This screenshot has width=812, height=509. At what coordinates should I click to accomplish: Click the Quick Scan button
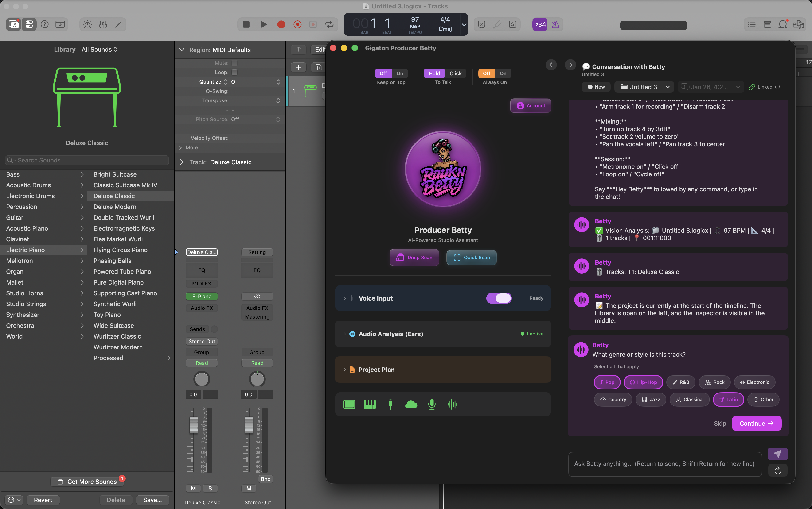(x=471, y=258)
